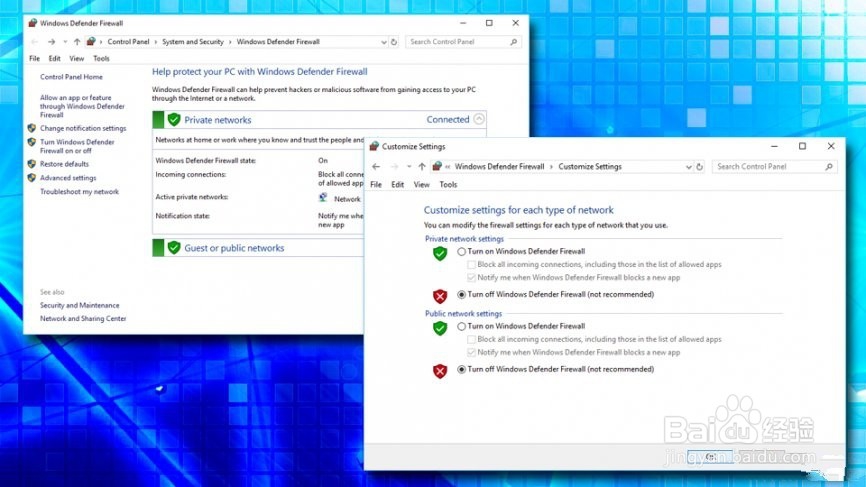The image size is (866, 487).
Task: Check Block all incoming connections under public settings
Action: pos(471,340)
